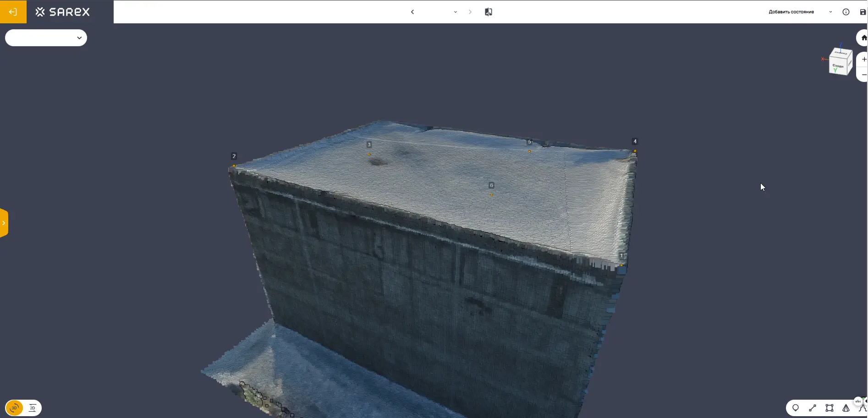Click the orientation cube 'Сзади' face
Screen dimensions: 868x418
[x=839, y=65]
